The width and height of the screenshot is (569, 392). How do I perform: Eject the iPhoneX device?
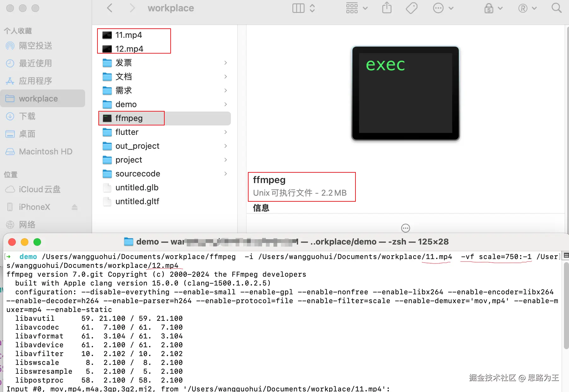(74, 207)
